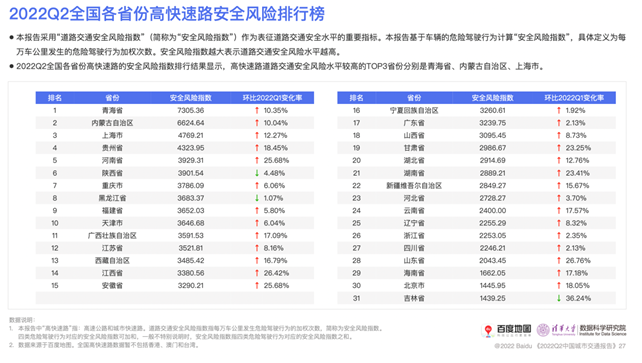The width and height of the screenshot is (642, 363).
Task: Select province cell 广东省
Action: click(414, 123)
